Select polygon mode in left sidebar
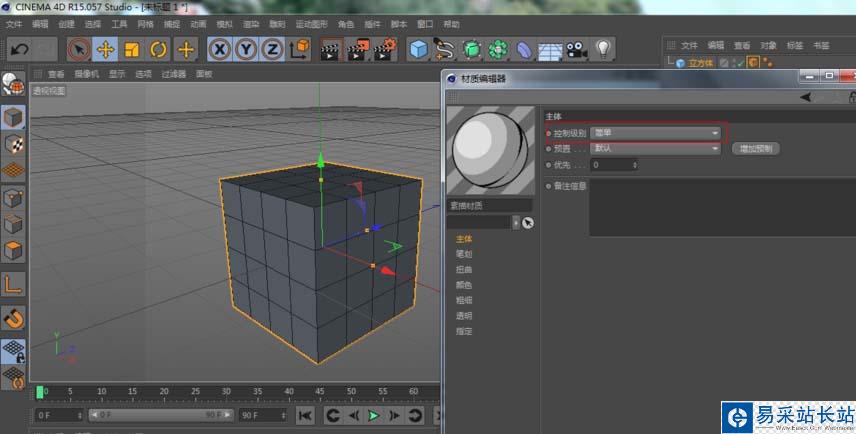This screenshot has height=434, width=856. [13, 251]
